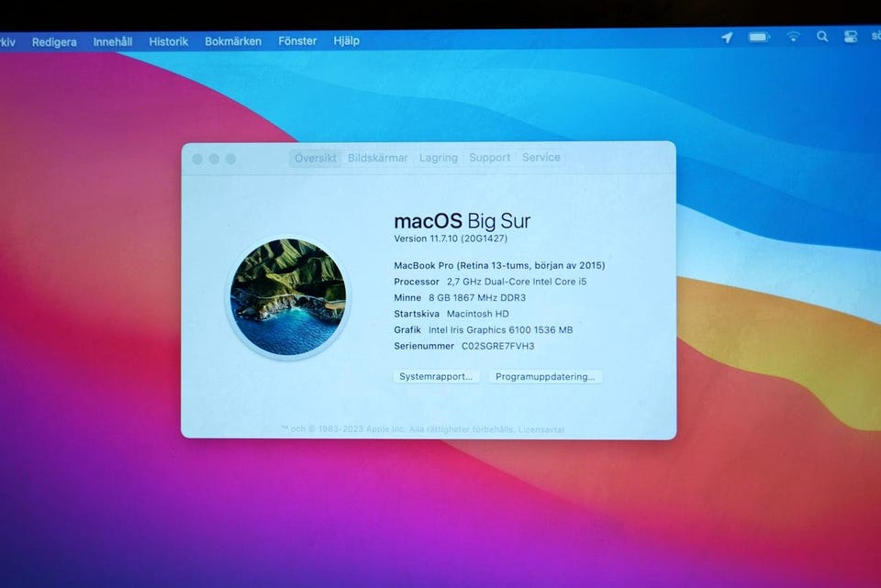The width and height of the screenshot is (881, 588).
Task: Open the Innehåll menu
Action: coord(112,41)
